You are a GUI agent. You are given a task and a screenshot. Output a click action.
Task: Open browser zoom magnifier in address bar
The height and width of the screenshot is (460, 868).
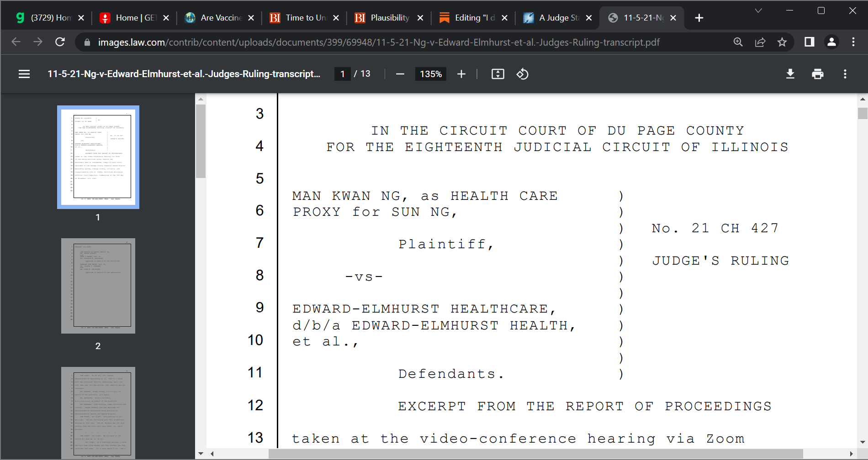pyautogui.click(x=738, y=42)
